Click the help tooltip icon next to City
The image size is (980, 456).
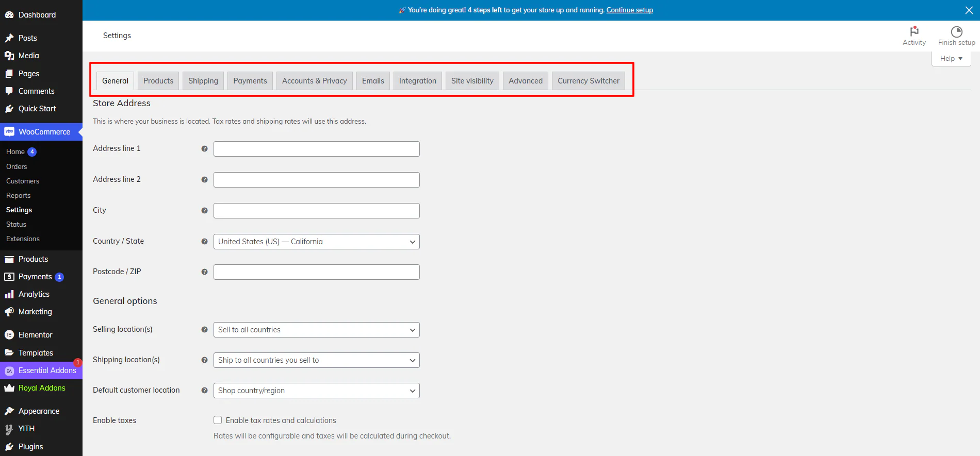[x=204, y=211]
